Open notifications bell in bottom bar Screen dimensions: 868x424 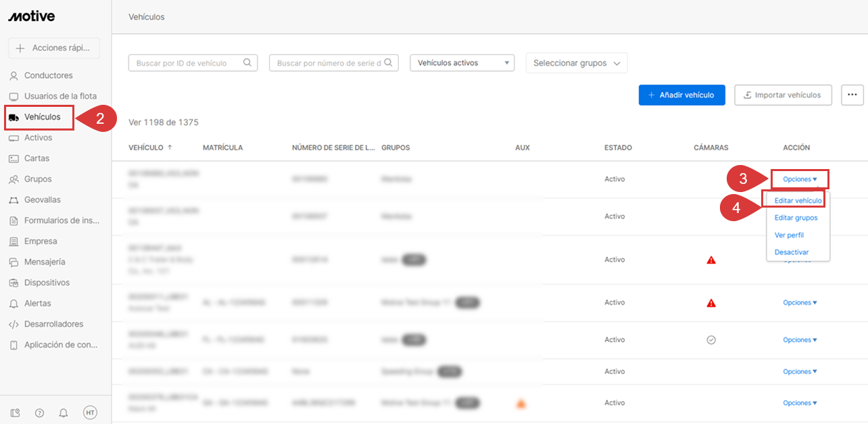(x=64, y=413)
